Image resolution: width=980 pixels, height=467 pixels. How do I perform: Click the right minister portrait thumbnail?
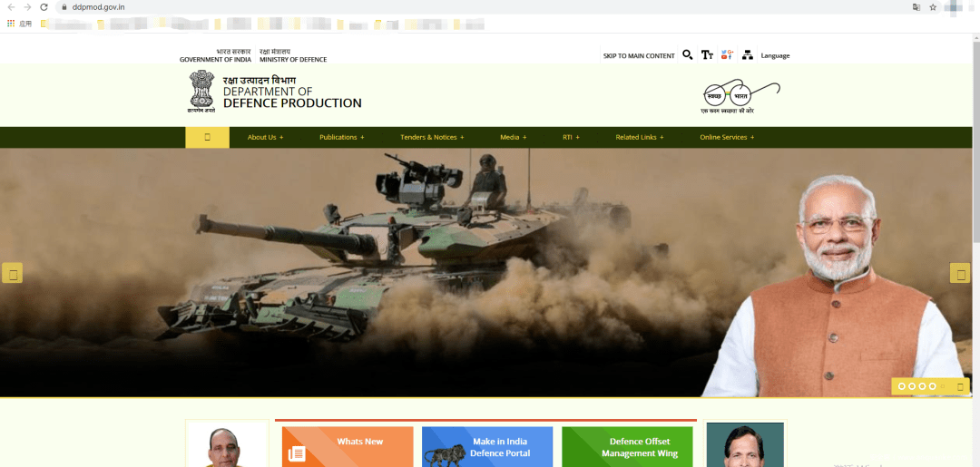click(745, 444)
